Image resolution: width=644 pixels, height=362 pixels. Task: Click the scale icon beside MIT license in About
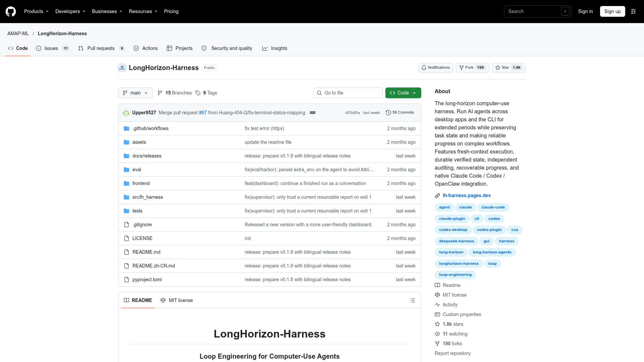point(437,295)
